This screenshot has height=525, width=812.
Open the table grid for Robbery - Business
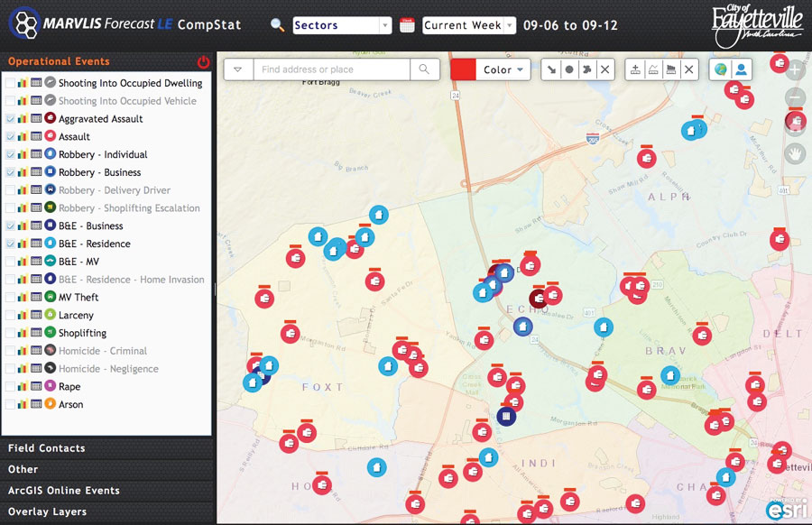pos(36,172)
